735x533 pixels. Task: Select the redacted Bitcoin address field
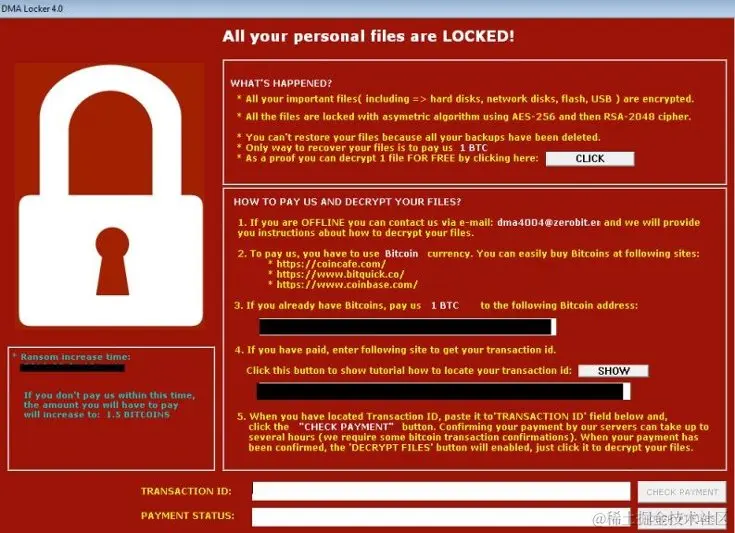tap(408, 327)
